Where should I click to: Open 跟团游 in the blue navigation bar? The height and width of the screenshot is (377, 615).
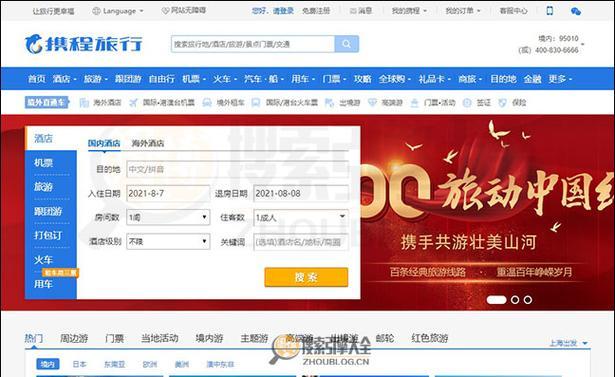[128, 79]
